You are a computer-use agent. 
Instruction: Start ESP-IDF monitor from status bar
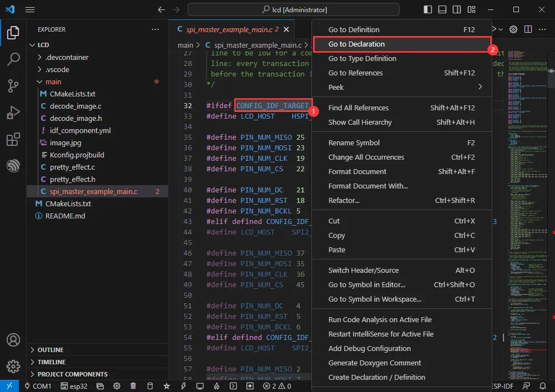200,385
